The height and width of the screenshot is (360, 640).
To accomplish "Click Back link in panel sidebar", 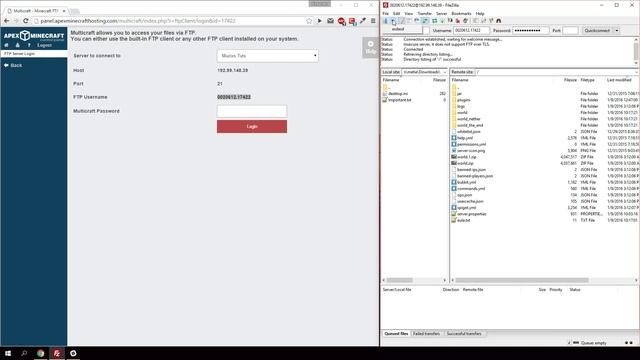I will coord(13,65).
